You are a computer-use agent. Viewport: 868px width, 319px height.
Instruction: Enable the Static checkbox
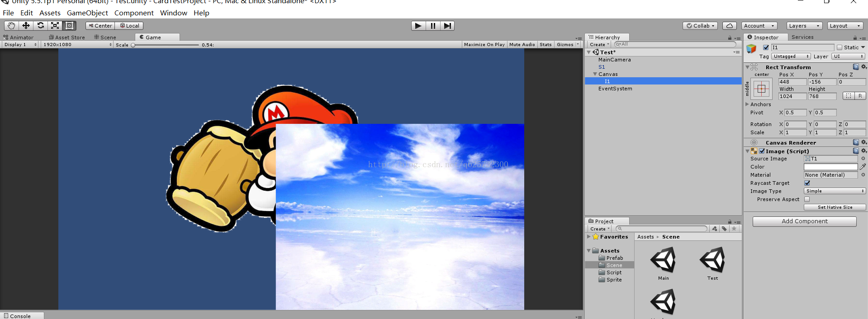(840, 47)
